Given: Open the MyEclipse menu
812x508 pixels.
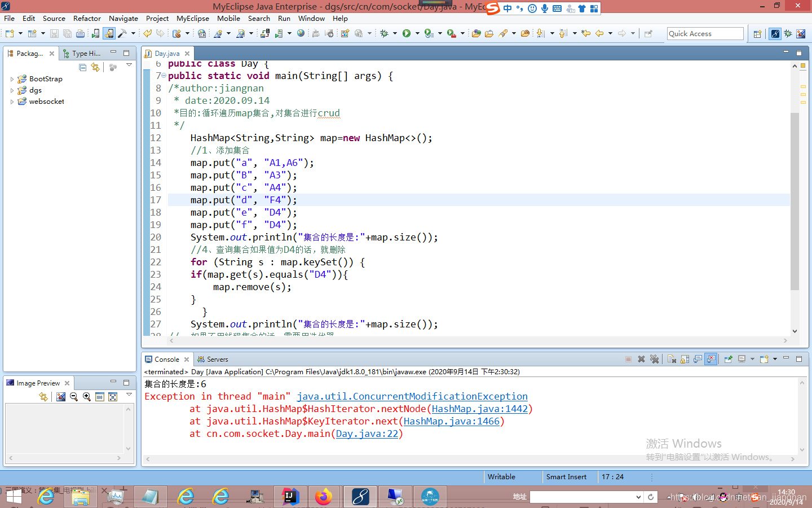Looking at the screenshot, I should pyautogui.click(x=193, y=19).
